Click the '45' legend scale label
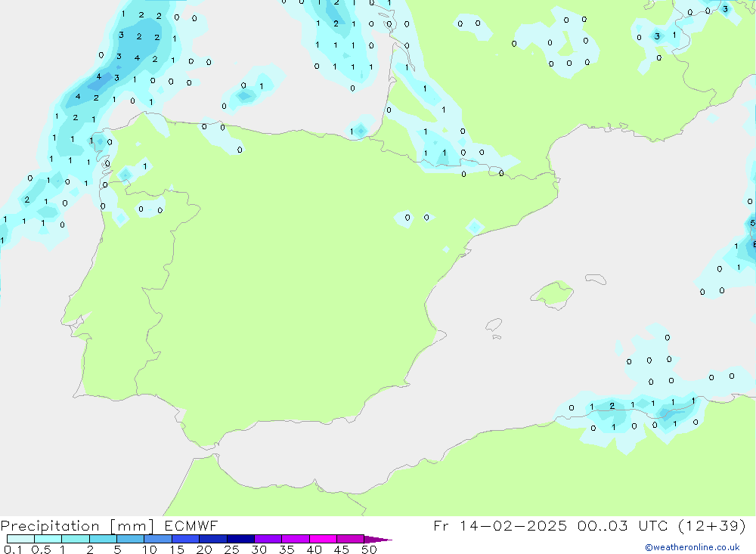The height and width of the screenshot is (554, 756). pyautogui.click(x=342, y=549)
